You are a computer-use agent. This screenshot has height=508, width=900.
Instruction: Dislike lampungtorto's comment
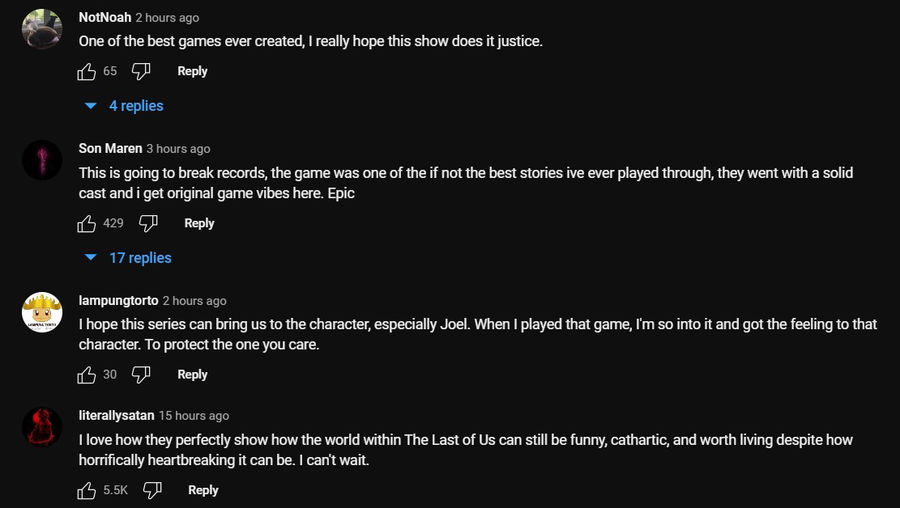141,375
